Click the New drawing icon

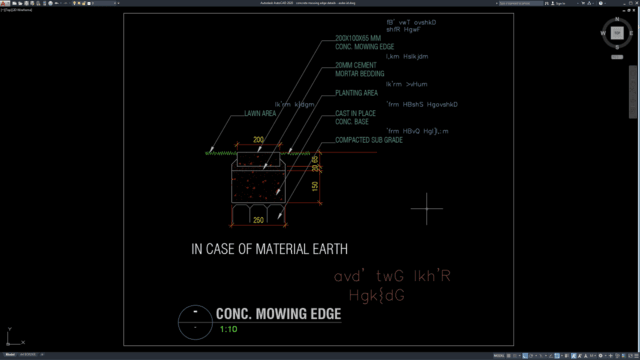[14, 3]
